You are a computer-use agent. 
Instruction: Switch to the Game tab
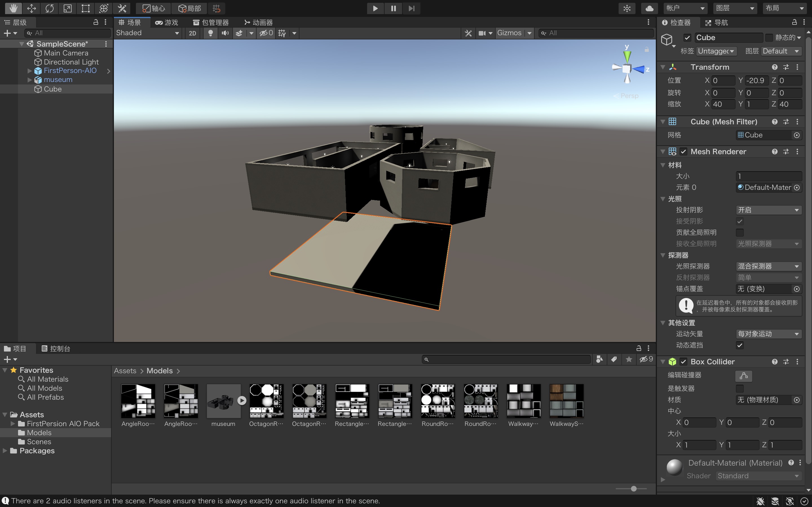166,23
